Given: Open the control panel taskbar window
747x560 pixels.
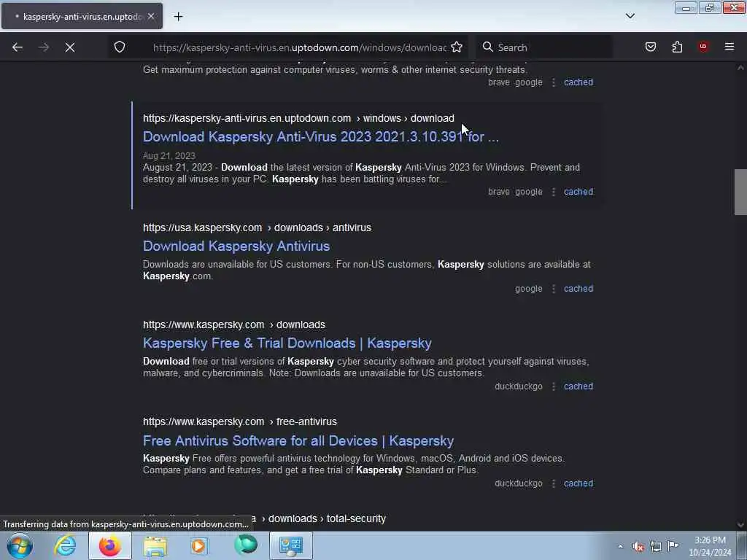Looking at the screenshot, I should [x=290, y=545].
